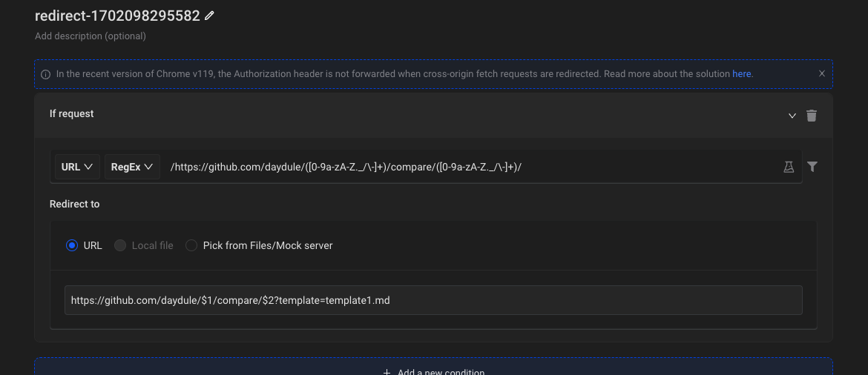This screenshot has width=868, height=375.
Task: Open source filters funnel icon
Action: tap(812, 167)
